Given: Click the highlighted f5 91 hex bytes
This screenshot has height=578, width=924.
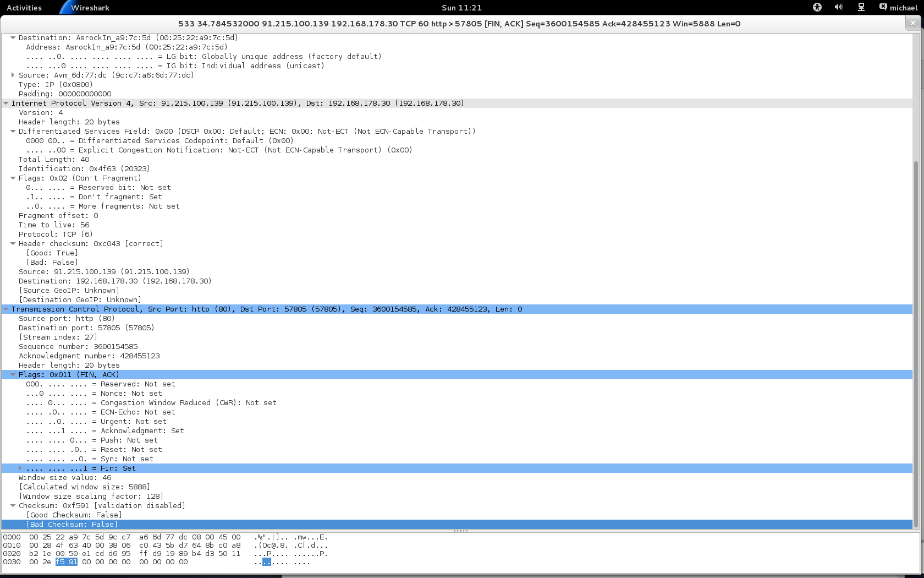Looking at the screenshot, I should point(67,562).
